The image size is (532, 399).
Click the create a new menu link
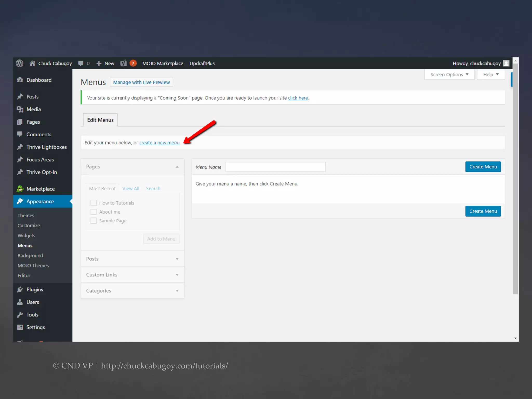pyautogui.click(x=159, y=143)
